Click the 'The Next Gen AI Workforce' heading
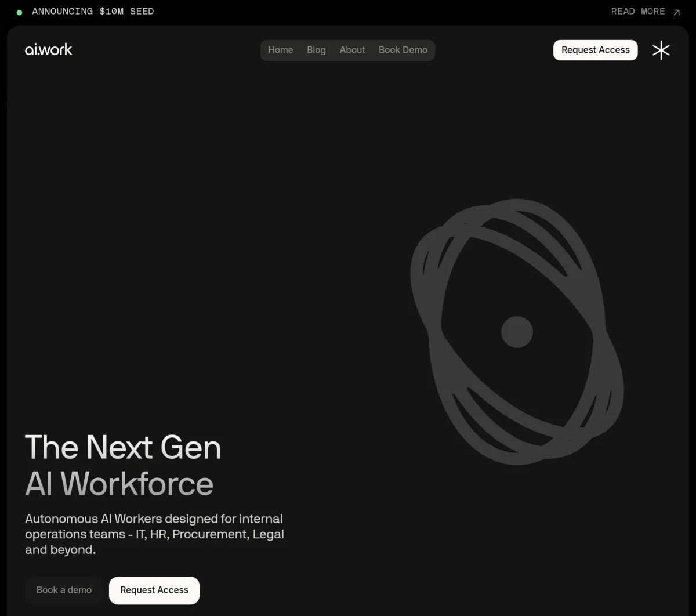The width and height of the screenshot is (696, 616). pyautogui.click(x=122, y=467)
